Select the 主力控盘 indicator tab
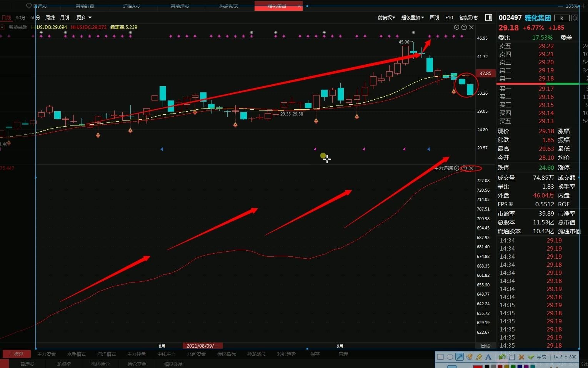 pos(137,354)
